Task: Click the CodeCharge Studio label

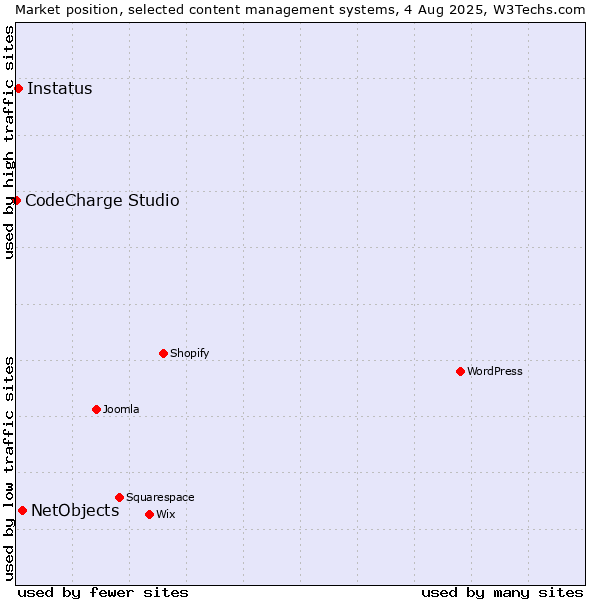Action: [102, 201]
